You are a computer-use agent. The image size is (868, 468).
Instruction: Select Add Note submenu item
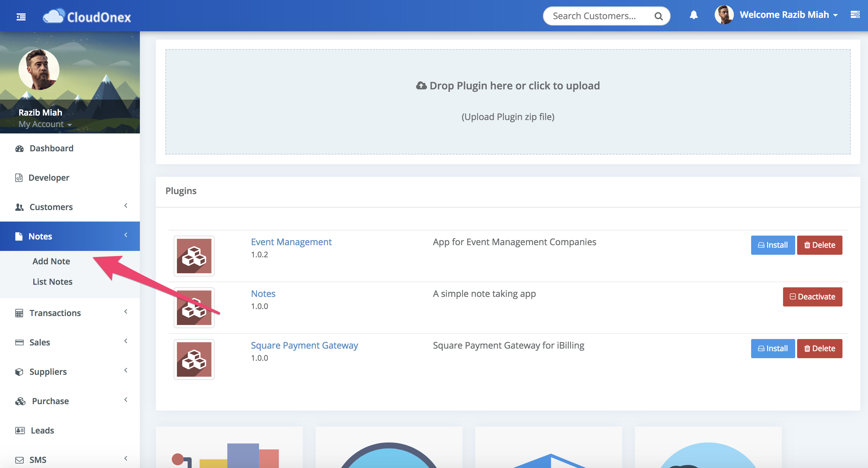(51, 261)
